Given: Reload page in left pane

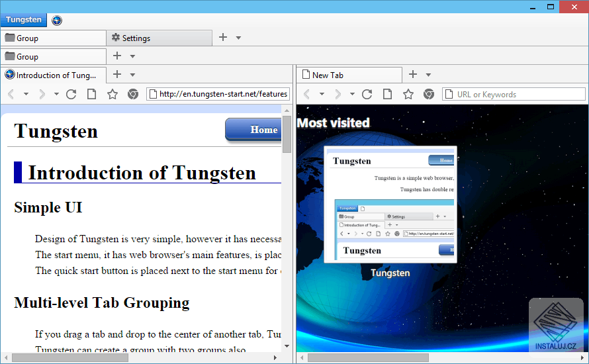Looking at the screenshot, I should pyautogui.click(x=71, y=94).
